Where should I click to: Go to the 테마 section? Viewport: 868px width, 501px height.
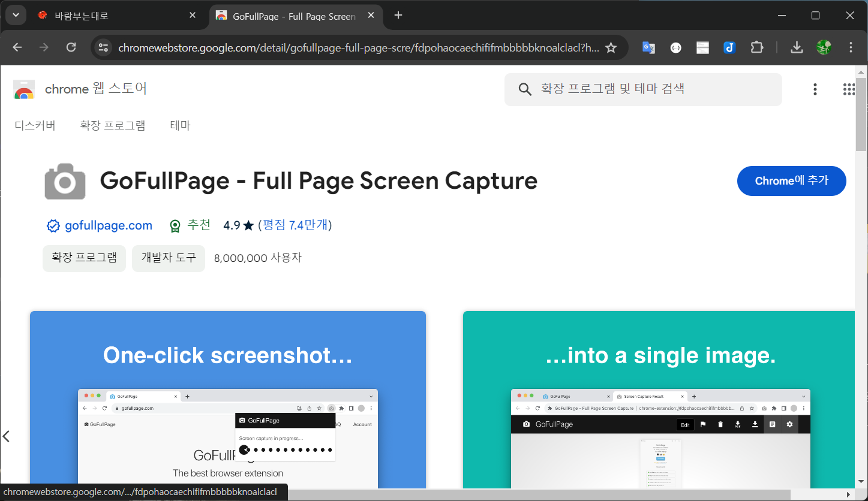[180, 125]
